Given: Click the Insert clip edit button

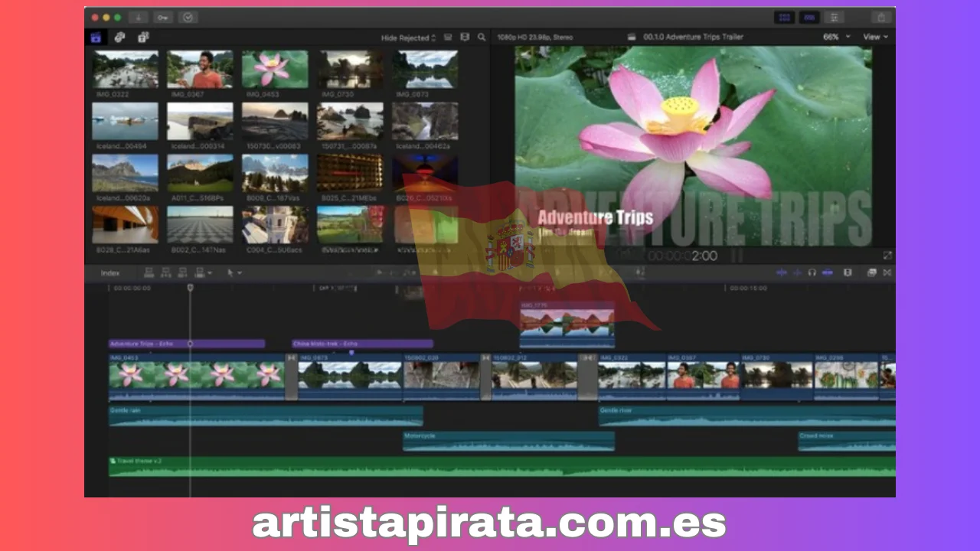Looking at the screenshot, I should tap(165, 272).
